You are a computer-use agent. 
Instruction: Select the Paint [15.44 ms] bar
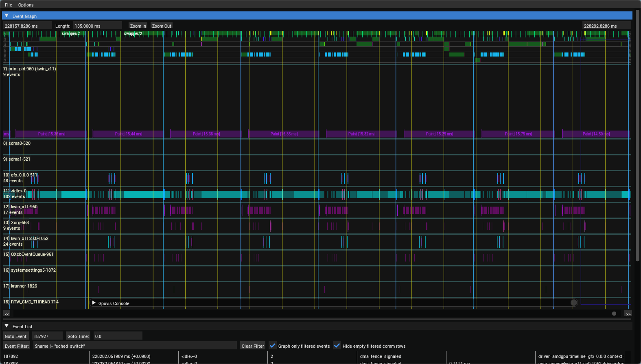tap(128, 134)
